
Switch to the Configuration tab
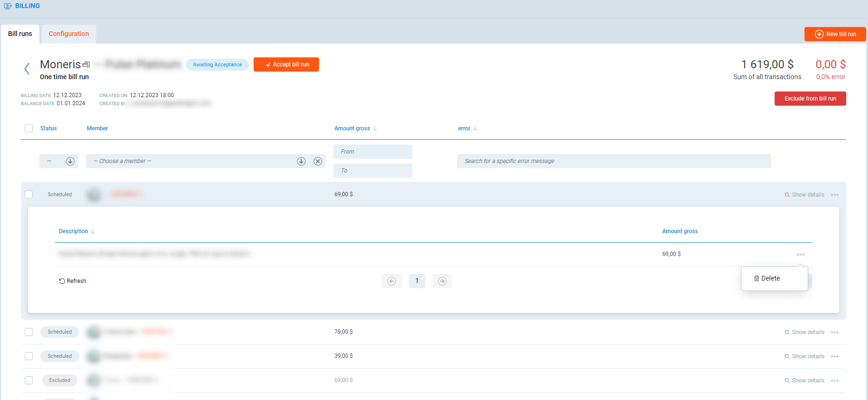pyautogui.click(x=69, y=34)
